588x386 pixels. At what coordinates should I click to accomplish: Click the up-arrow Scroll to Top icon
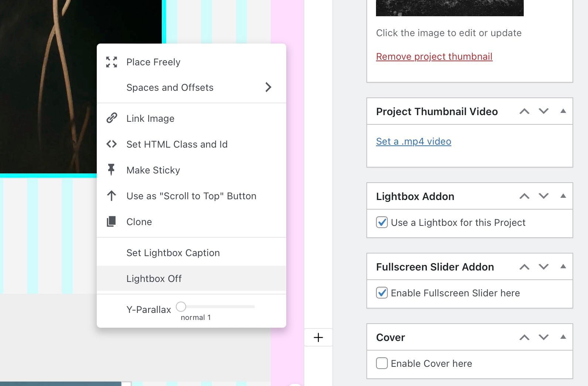[x=112, y=196]
